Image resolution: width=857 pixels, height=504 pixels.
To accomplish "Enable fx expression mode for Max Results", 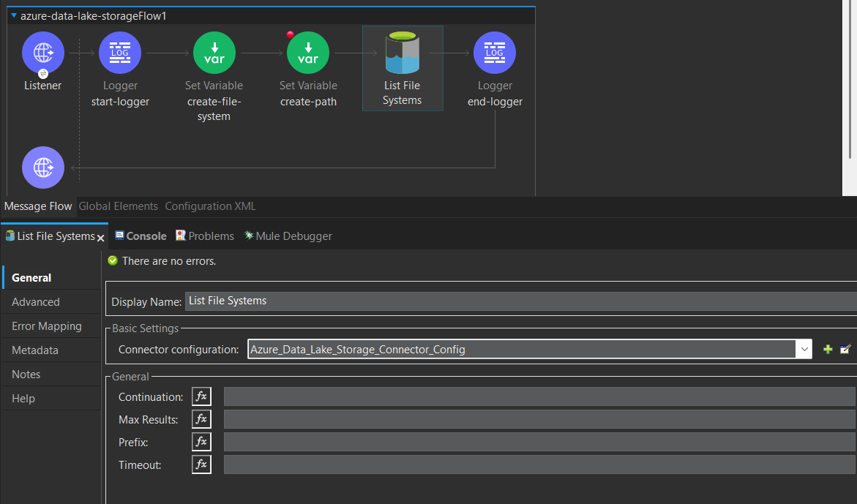I will (x=201, y=418).
